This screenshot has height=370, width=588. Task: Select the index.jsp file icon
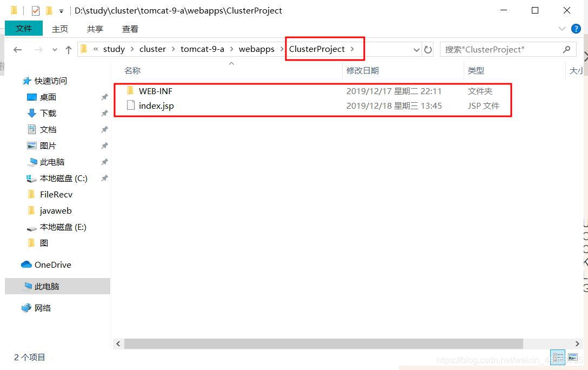[x=130, y=105]
